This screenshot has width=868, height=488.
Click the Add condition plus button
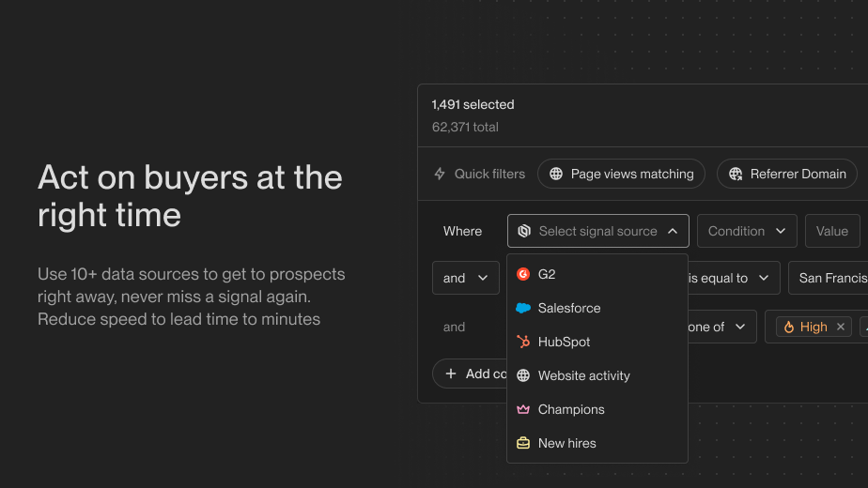(x=450, y=374)
